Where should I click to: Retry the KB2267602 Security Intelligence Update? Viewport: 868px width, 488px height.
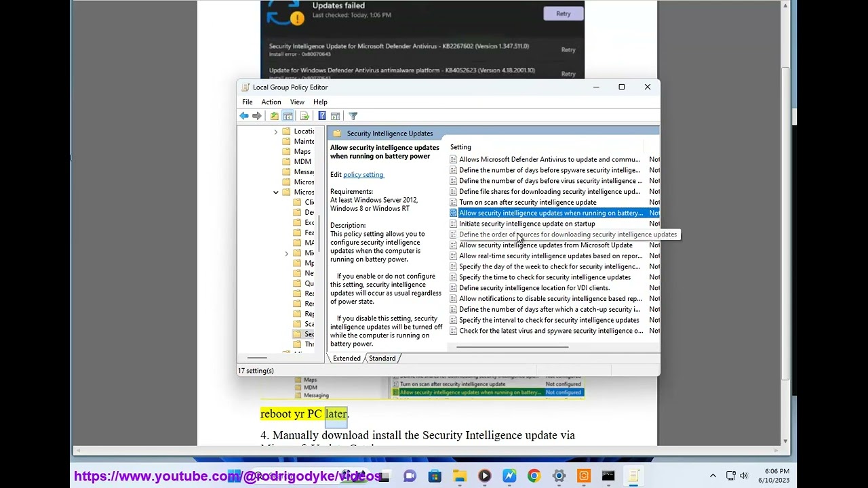[x=568, y=49]
